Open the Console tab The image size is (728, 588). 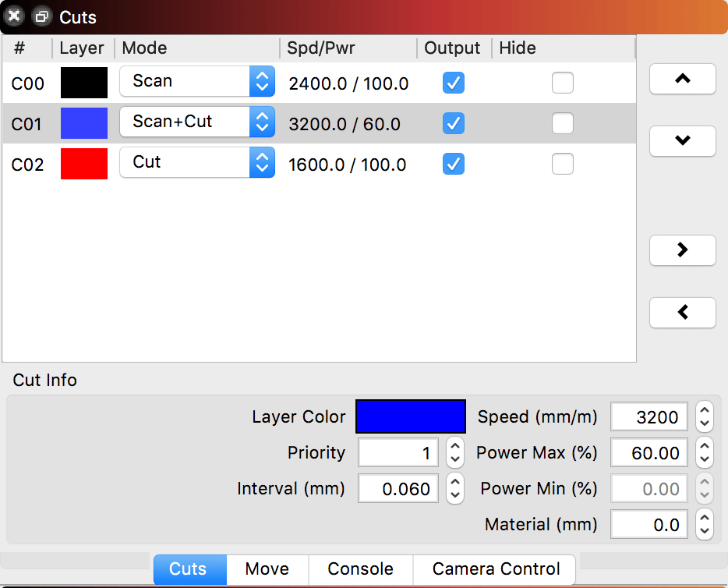pyautogui.click(x=360, y=569)
